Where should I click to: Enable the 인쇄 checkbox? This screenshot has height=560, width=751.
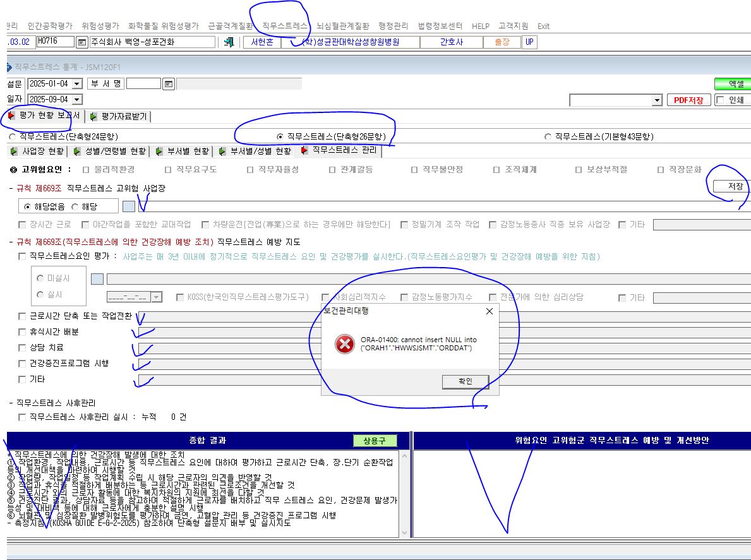coord(719,100)
